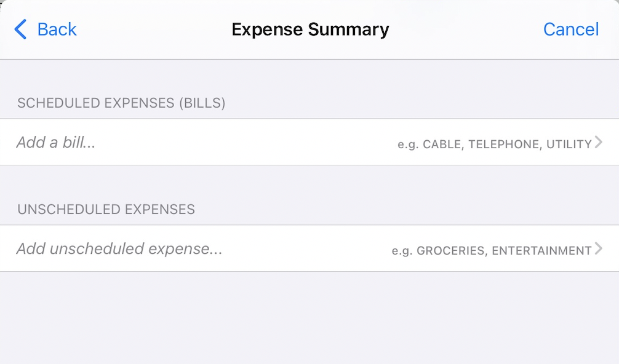Screen dimensions: 619x364
Task: Open the chevron on the unscheduled expense row
Action: click(599, 249)
